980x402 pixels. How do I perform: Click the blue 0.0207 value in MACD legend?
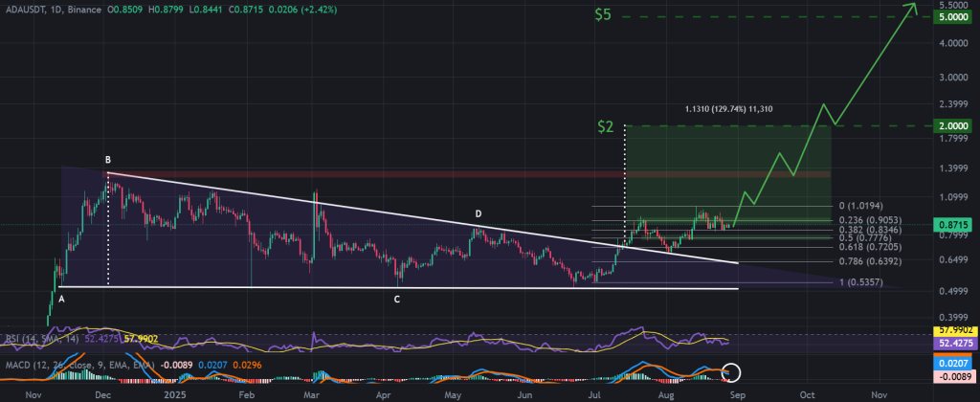click(x=212, y=364)
